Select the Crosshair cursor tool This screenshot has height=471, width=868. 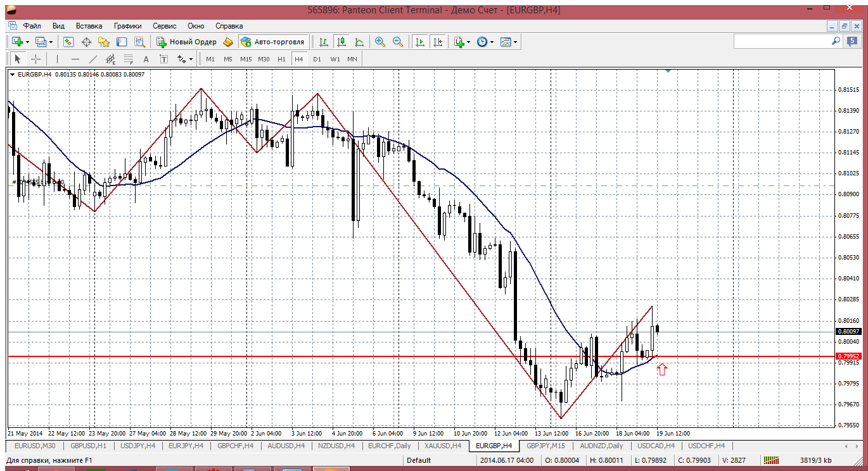pyautogui.click(x=36, y=59)
